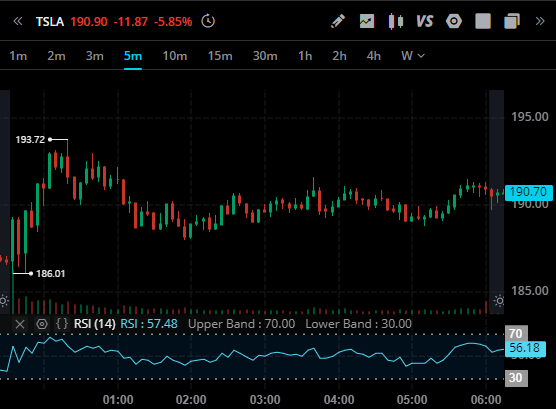The image size is (556, 409).
Task: Click the RSI : 57.48 reading
Action: pos(149,324)
